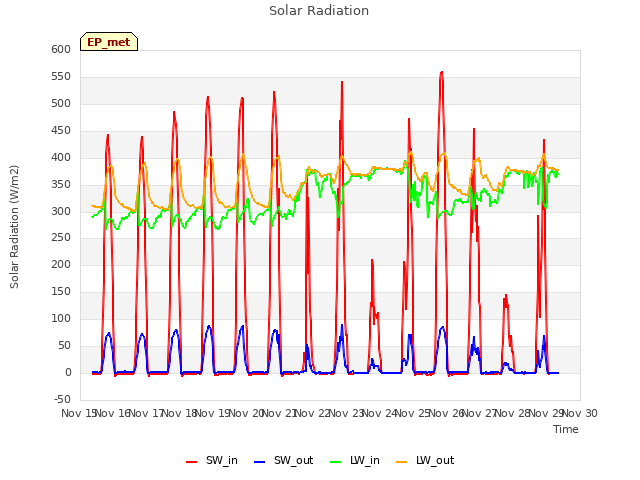
Task: Click the SW_in spike near 540 on Nov 22
Action: tap(342, 82)
